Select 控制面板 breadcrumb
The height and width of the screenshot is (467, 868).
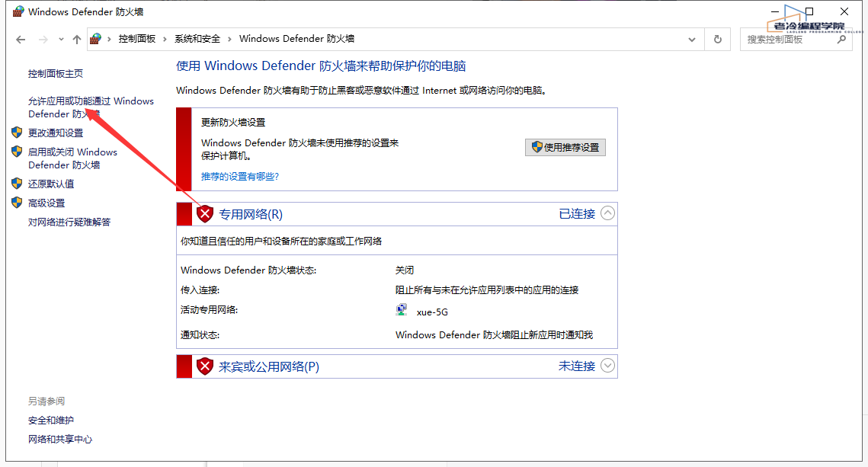click(x=136, y=39)
